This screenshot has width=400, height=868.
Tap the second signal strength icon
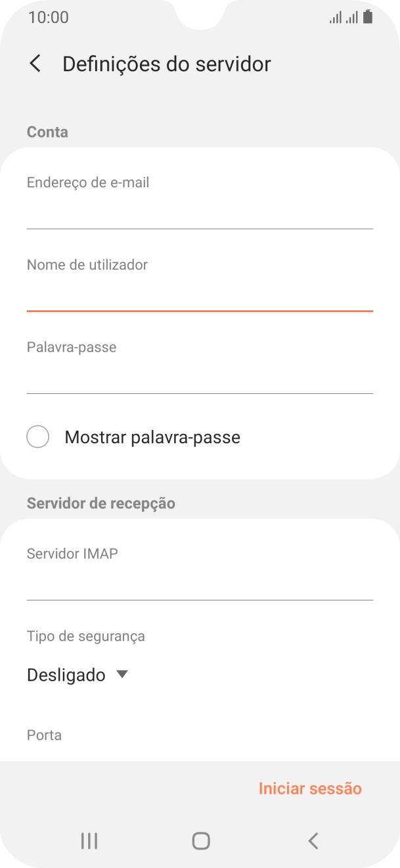point(352,18)
